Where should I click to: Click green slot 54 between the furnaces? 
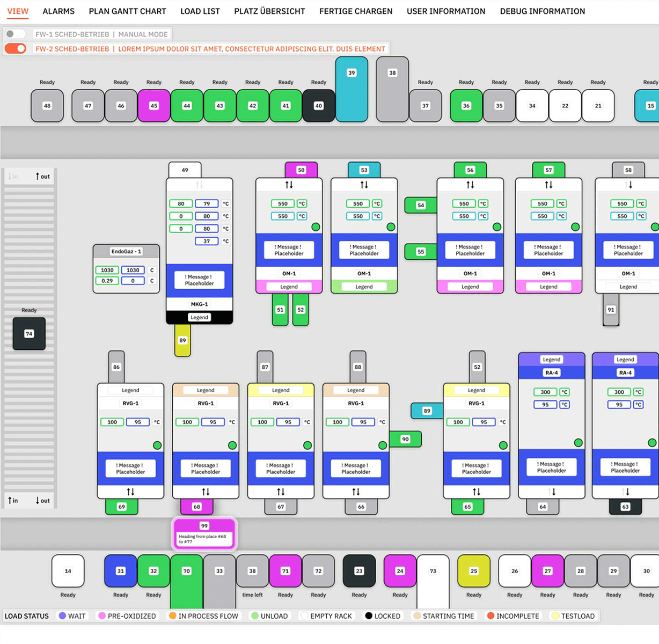(421, 205)
